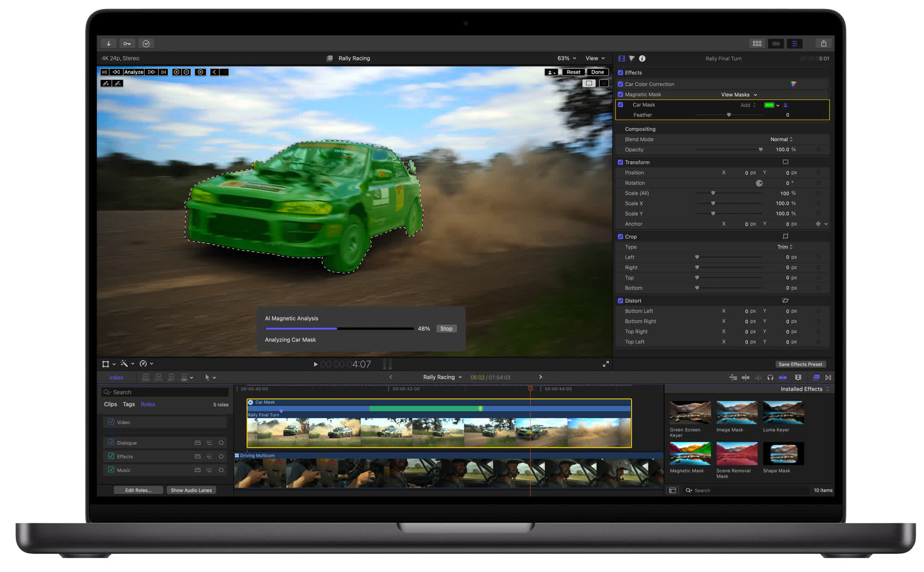Toggle the Effects checkbox in inspector
The image size is (924, 572).
[x=620, y=72]
